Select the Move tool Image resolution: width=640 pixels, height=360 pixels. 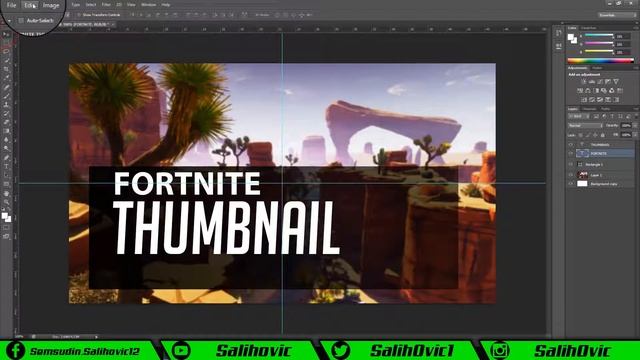[6, 35]
